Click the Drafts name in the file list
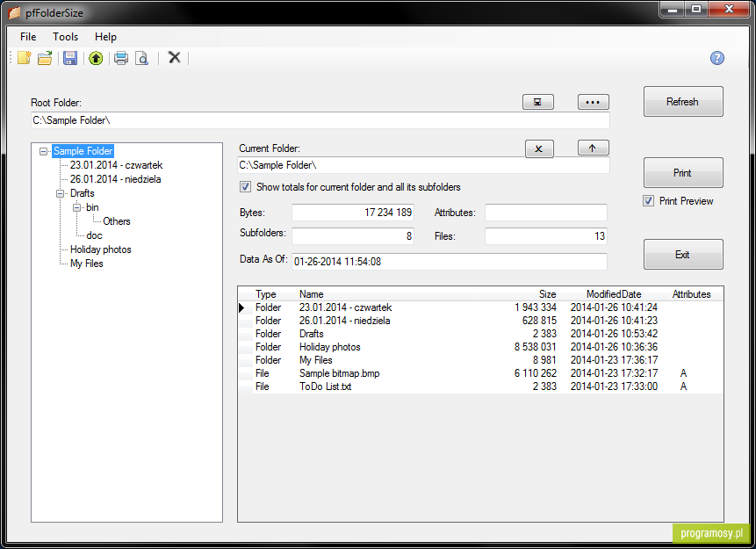756x549 pixels. (312, 334)
